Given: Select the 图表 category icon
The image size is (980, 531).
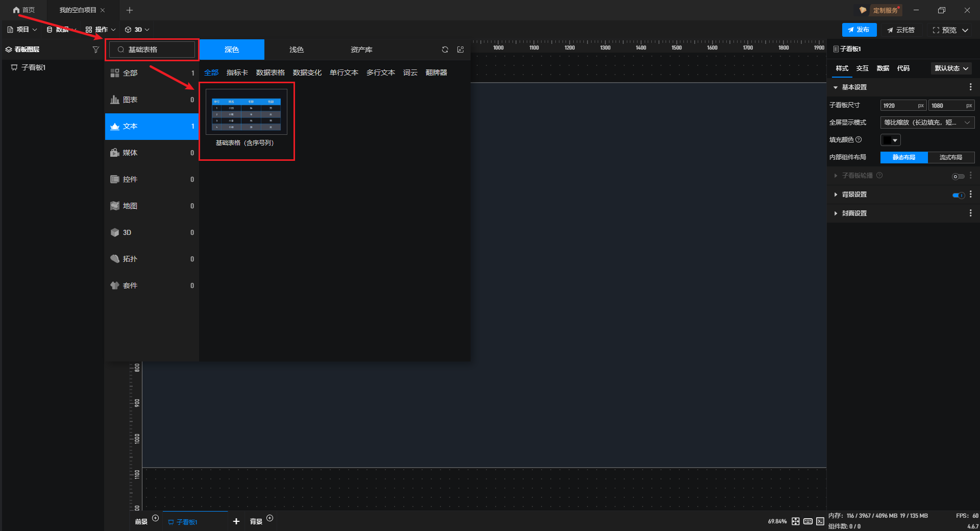Looking at the screenshot, I should [x=115, y=100].
